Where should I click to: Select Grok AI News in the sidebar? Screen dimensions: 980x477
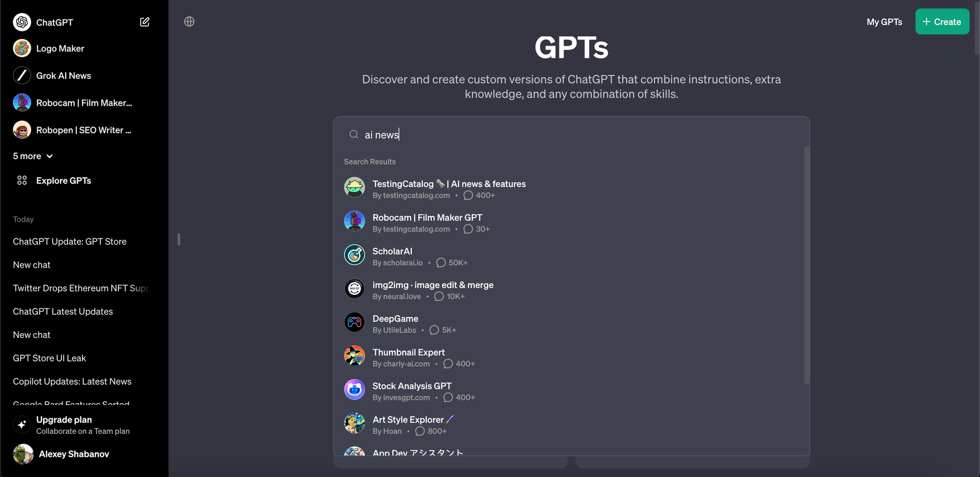pyautogui.click(x=63, y=75)
